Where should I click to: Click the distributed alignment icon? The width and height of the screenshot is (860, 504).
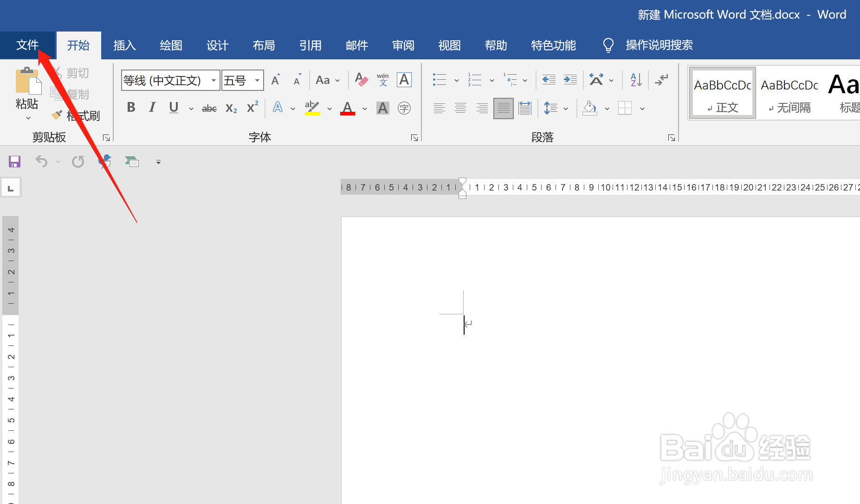pyautogui.click(x=525, y=108)
